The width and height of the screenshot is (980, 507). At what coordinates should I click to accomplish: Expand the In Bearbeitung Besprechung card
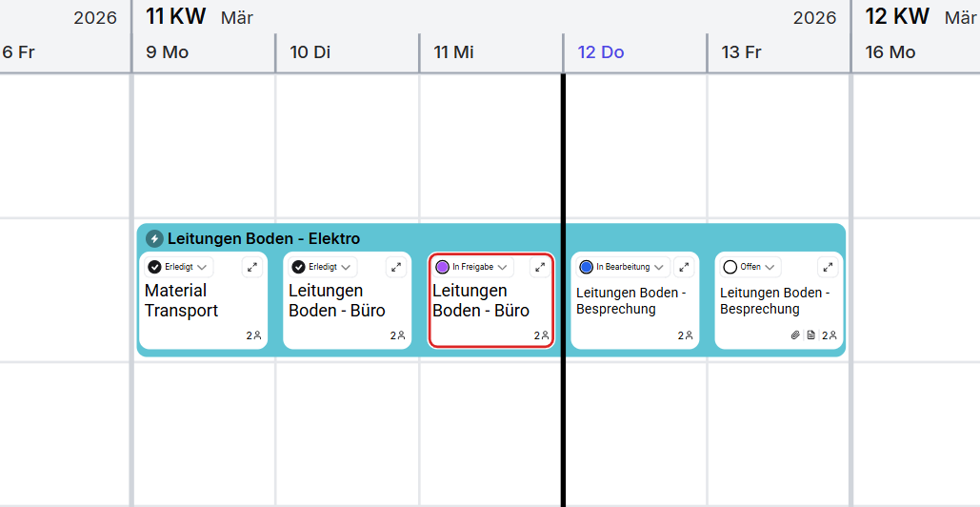coord(684,267)
